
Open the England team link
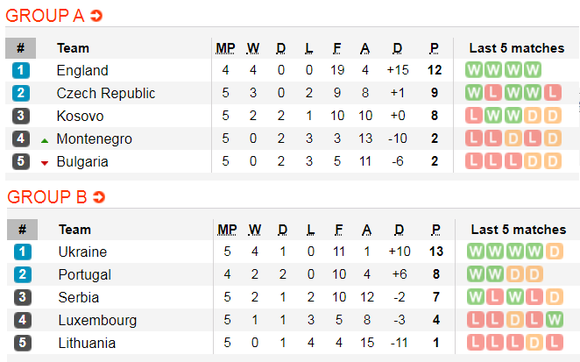click(82, 70)
